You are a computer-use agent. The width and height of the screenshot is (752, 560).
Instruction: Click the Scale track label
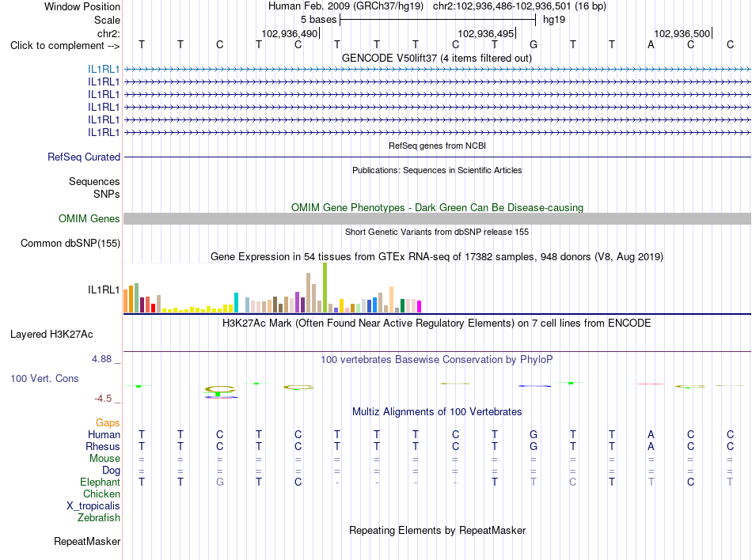pos(107,20)
